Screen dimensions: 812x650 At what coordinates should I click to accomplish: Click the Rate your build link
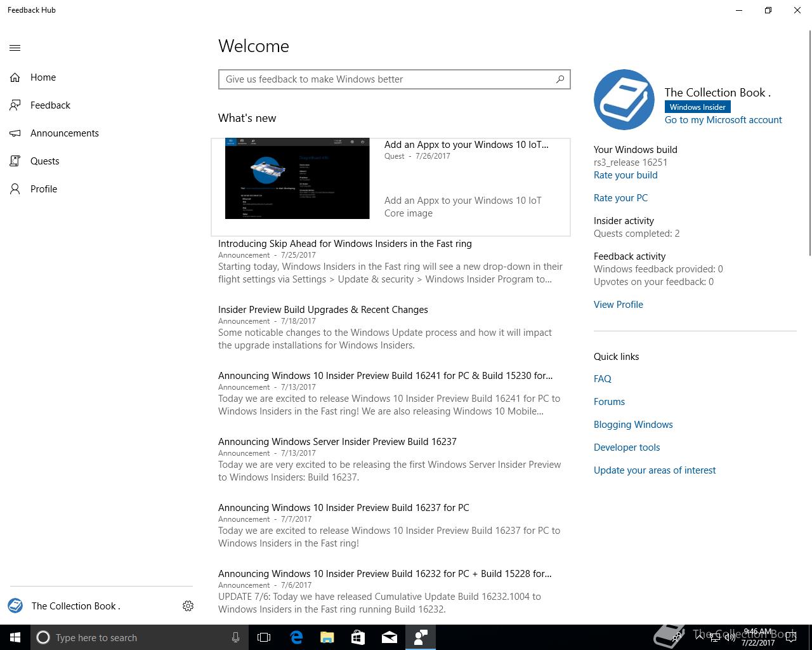[625, 175]
